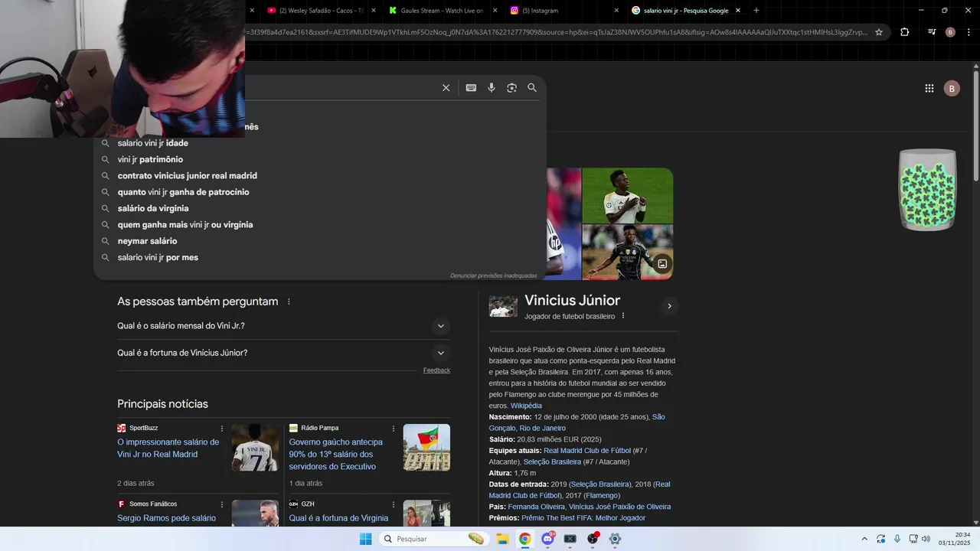Show hidden system tray icons

864,539
